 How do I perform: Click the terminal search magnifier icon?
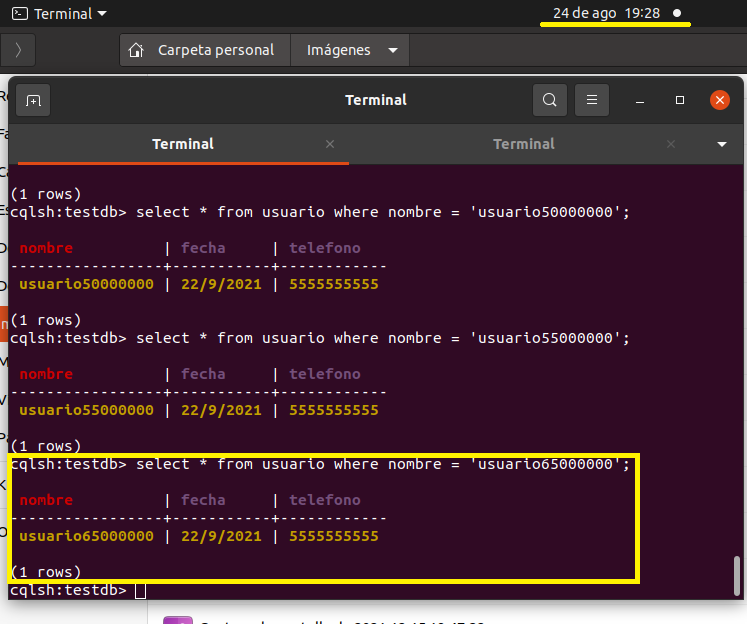coord(550,100)
